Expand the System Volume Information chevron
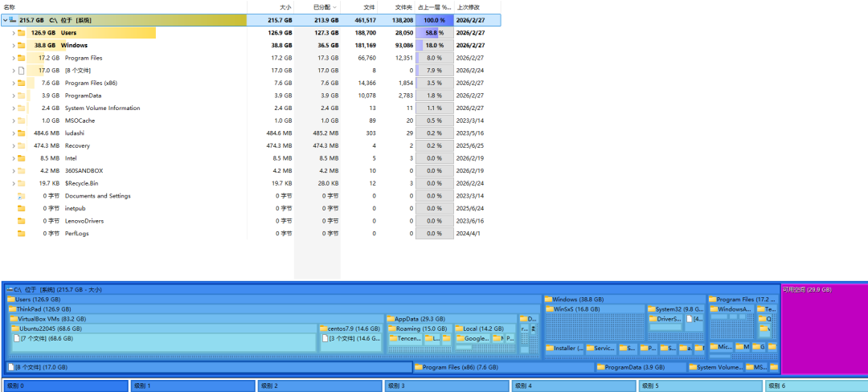868x392 pixels. [14, 108]
